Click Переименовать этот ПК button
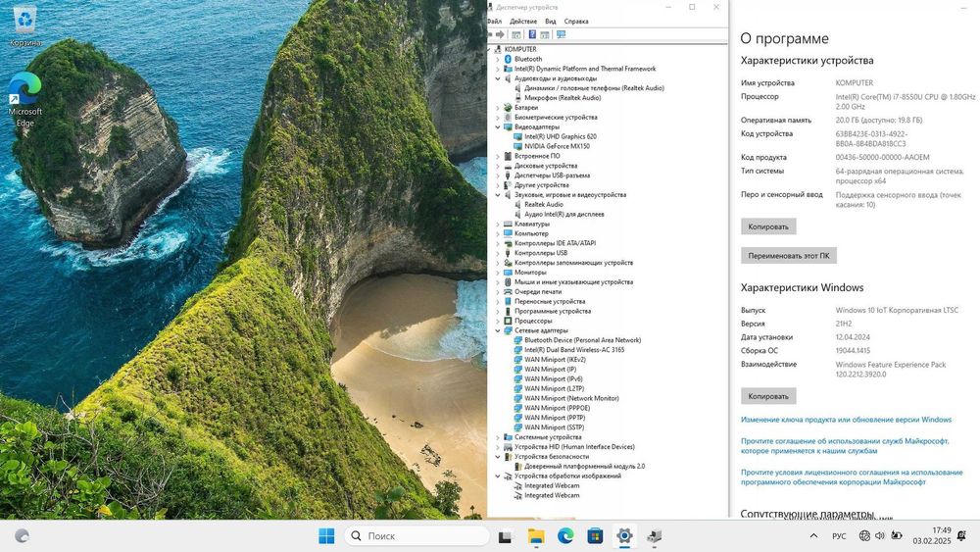This screenshot has height=552, width=980. pyautogui.click(x=789, y=256)
